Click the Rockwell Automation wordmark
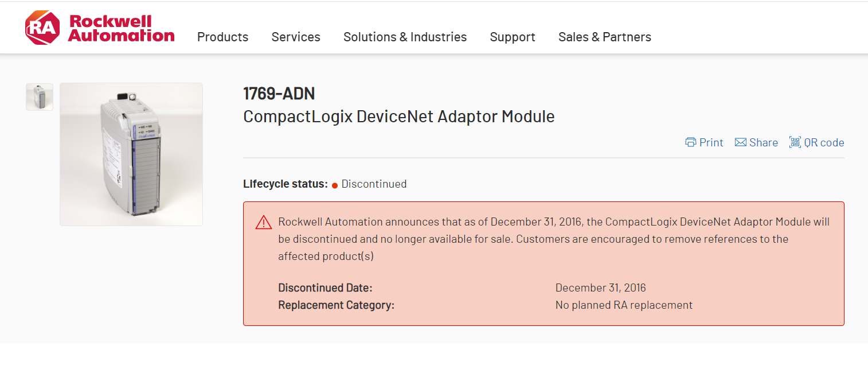868x365 pixels. [121, 29]
